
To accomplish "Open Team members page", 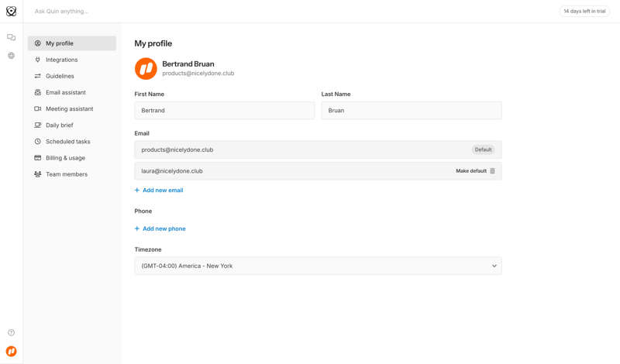I will [x=66, y=174].
